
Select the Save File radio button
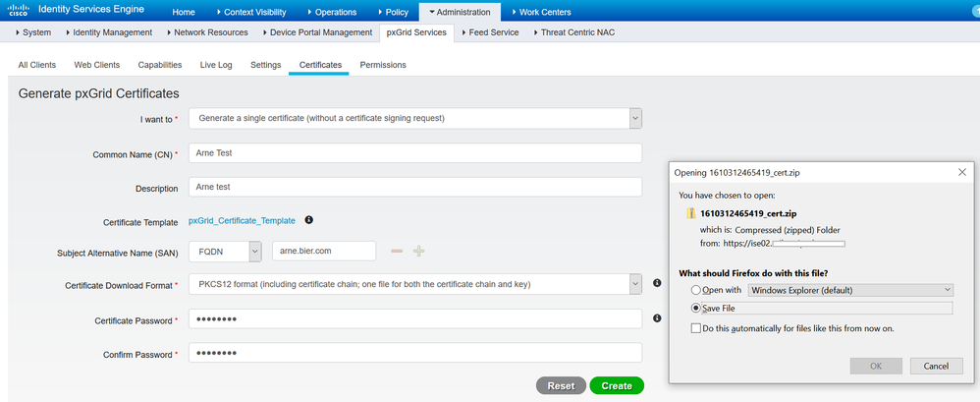click(x=695, y=309)
